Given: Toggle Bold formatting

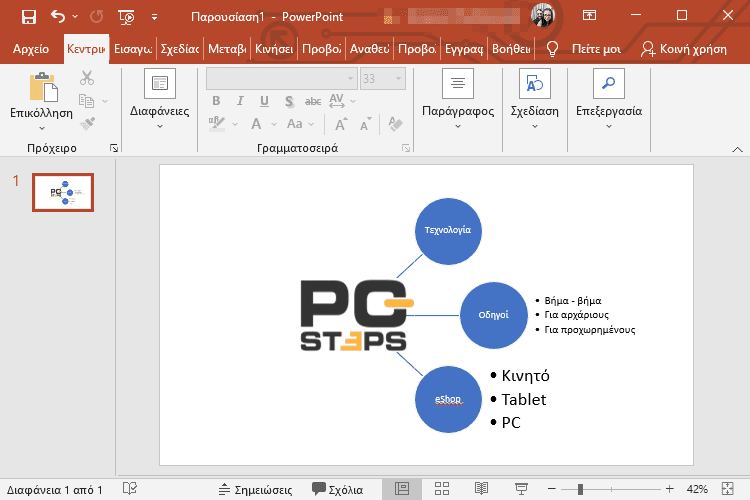Looking at the screenshot, I should [216, 101].
